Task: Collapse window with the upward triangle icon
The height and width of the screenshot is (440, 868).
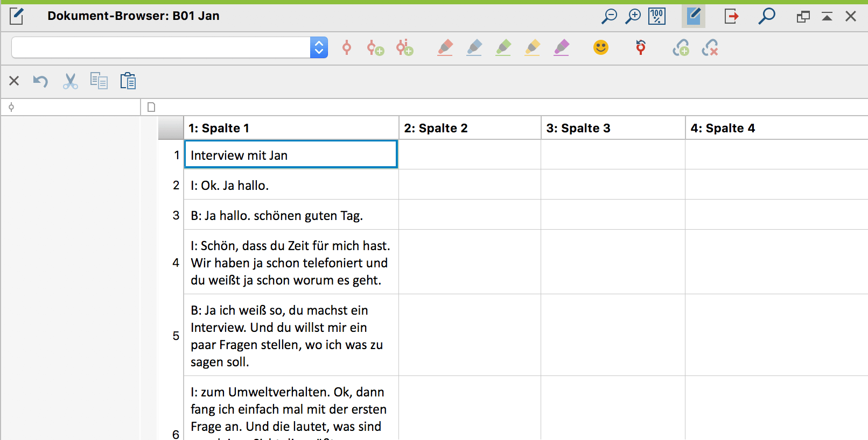Action: coord(827,17)
